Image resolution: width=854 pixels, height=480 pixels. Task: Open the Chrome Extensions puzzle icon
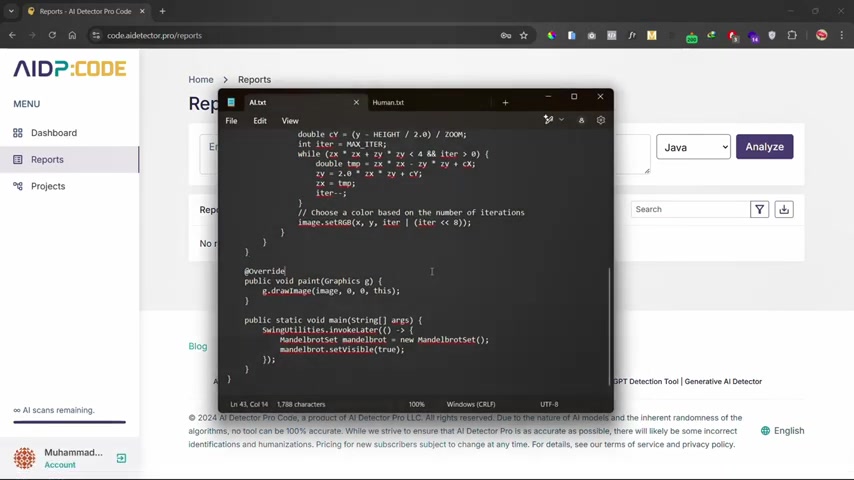[792, 35]
